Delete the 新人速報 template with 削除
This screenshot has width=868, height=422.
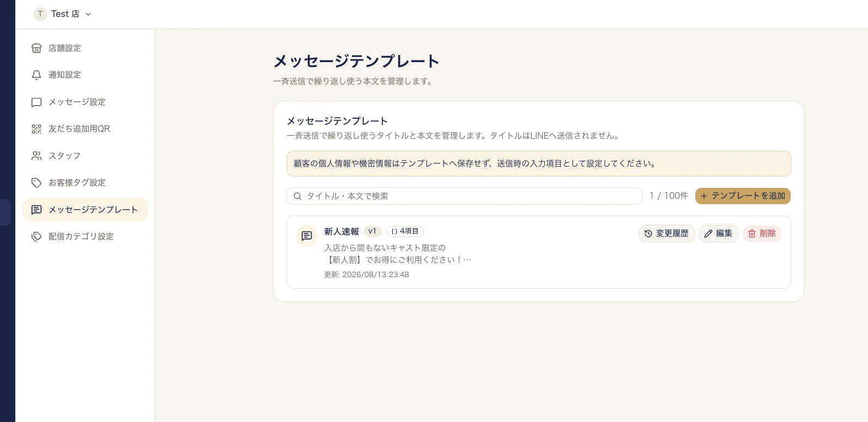762,234
